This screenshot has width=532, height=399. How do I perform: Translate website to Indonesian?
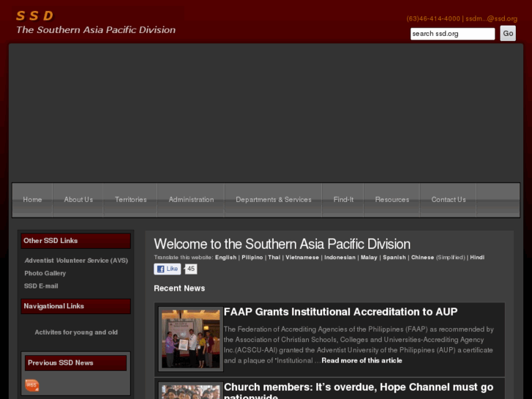pos(340,258)
